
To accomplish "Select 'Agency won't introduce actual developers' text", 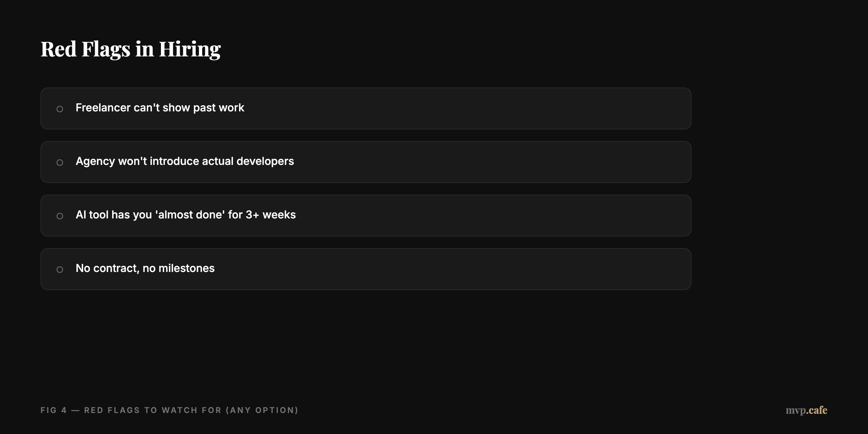I will tap(184, 161).
